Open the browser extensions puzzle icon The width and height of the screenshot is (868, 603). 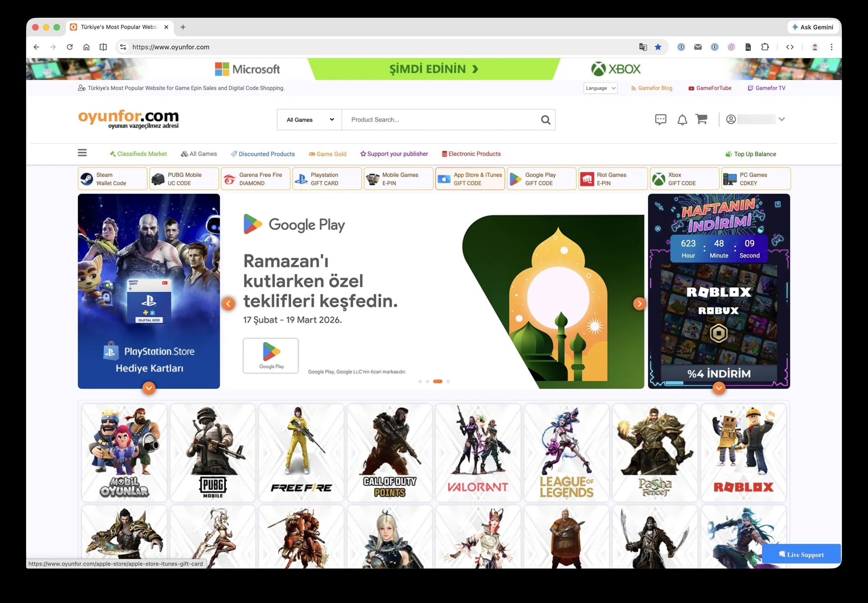pos(765,47)
